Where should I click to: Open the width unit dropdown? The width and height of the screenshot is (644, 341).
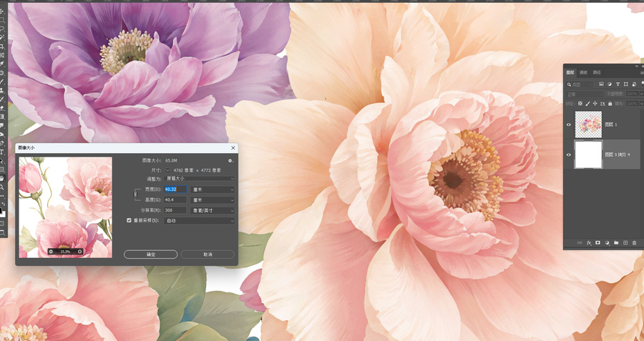click(x=213, y=189)
